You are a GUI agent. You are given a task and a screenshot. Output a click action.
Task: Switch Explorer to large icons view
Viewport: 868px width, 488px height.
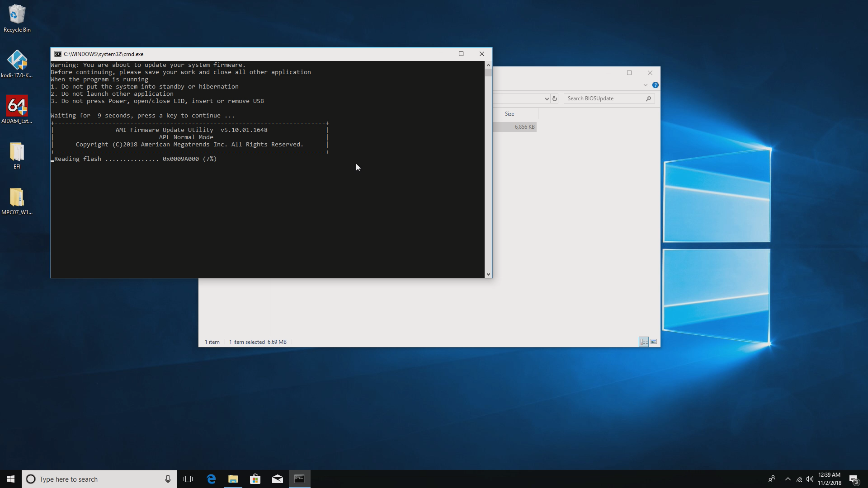pos(654,342)
